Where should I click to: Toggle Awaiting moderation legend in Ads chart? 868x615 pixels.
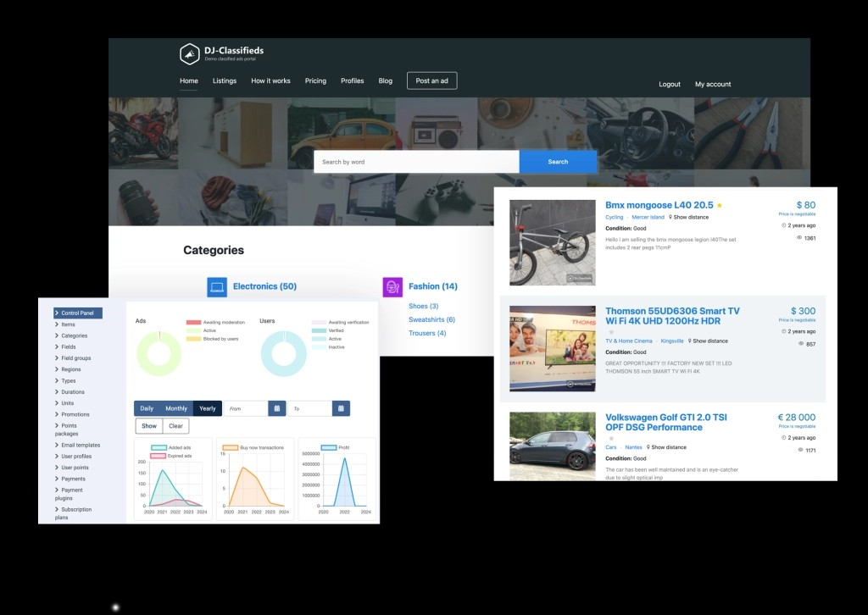tap(193, 323)
